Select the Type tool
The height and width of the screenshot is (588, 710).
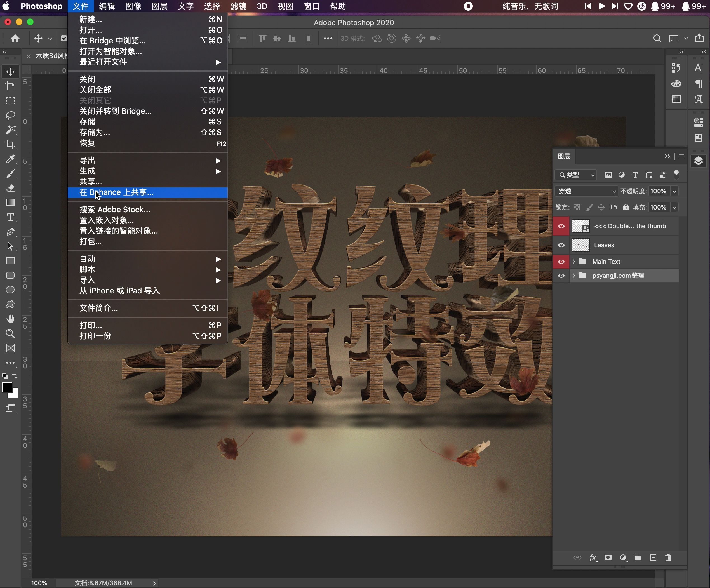pos(10,217)
